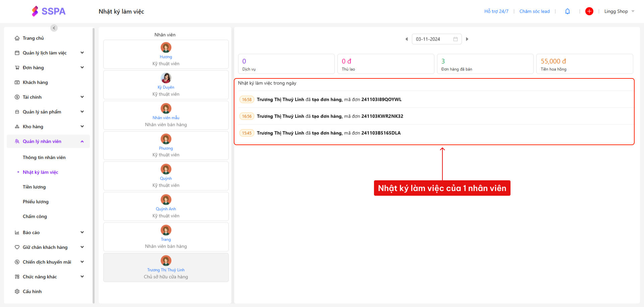
Task: Click the Đơn hàng đã bán card
Action: click(x=485, y=64)
